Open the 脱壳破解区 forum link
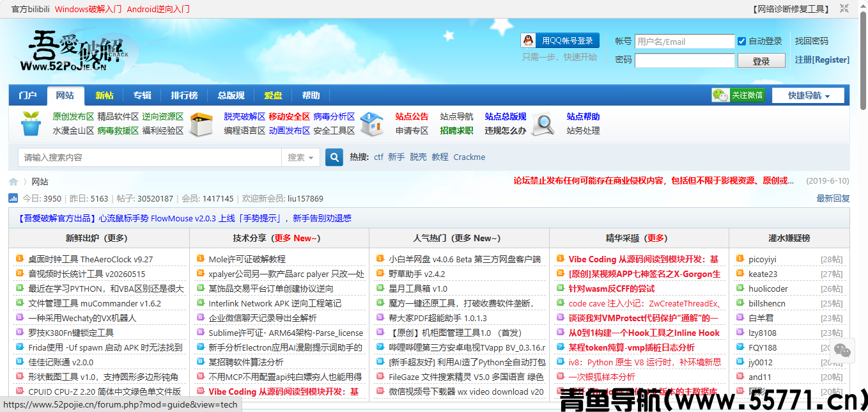The image size is (868, 412). [245, 116]
